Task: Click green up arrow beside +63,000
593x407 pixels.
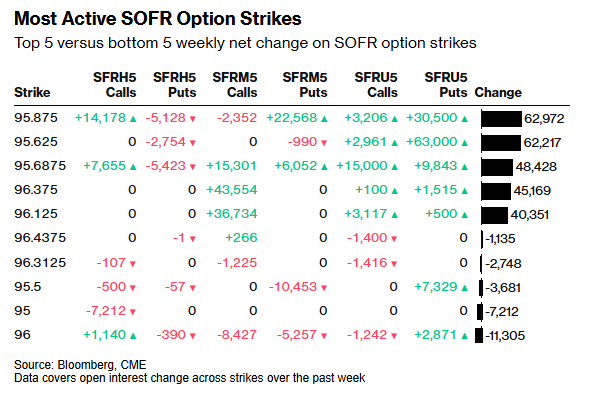Action: point(465,143)
